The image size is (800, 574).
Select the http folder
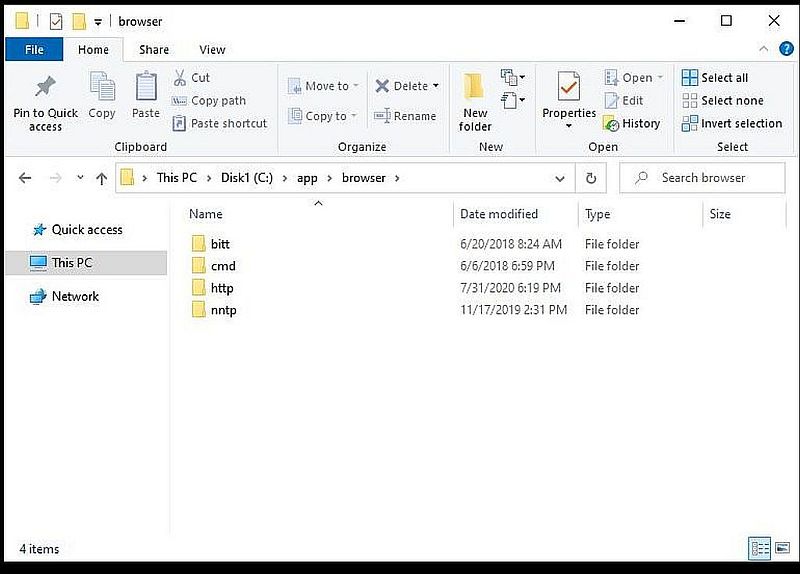pyautogui.click(x=222, y=288)
